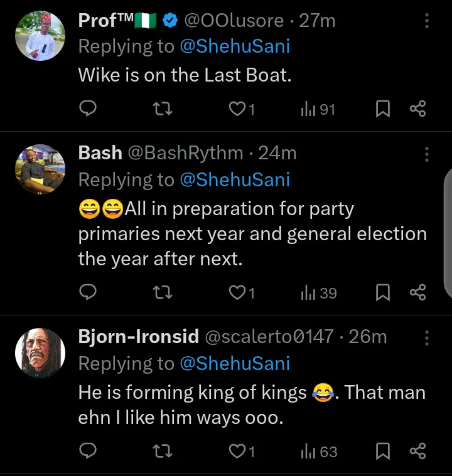Reply to Bjorn-Ironsid's "king of kings" tweet
The image size is (452, 476).
89,451
